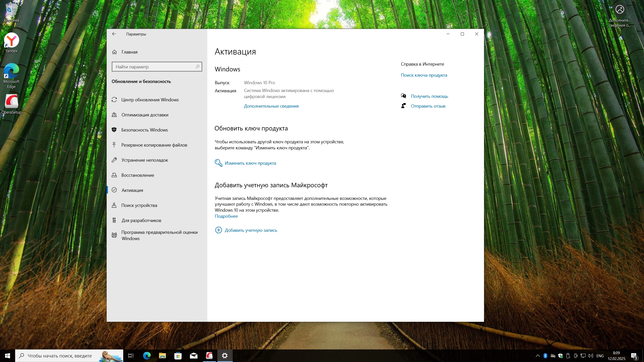Click the search magnifier in Найти параметр
The height and width of the screenshot is (362, 644).
coord(197,67)
